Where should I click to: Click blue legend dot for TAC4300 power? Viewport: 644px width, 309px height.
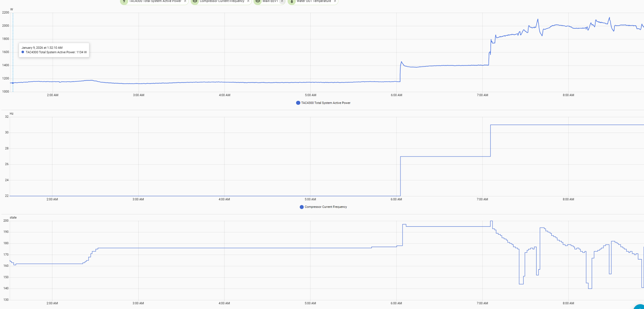pyautogui.click(x=298, y=103)
